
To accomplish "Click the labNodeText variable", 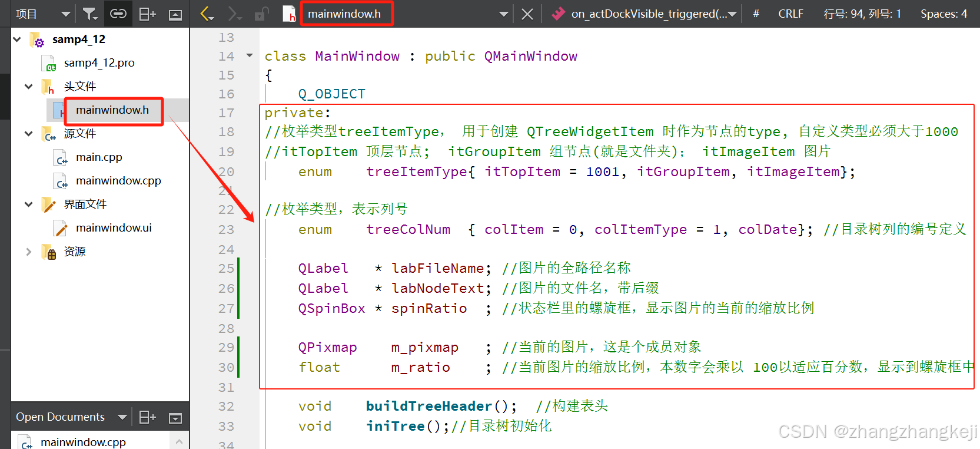I will (438, 288).
